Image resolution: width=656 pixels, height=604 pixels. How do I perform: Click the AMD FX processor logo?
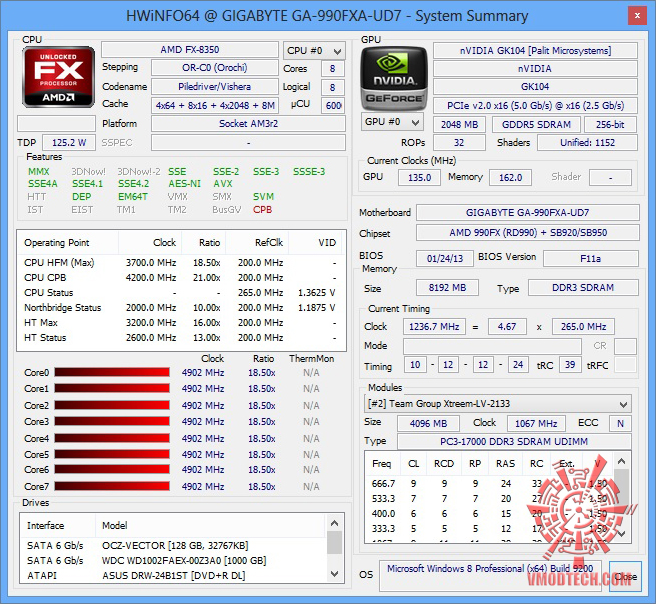(58, 77)
